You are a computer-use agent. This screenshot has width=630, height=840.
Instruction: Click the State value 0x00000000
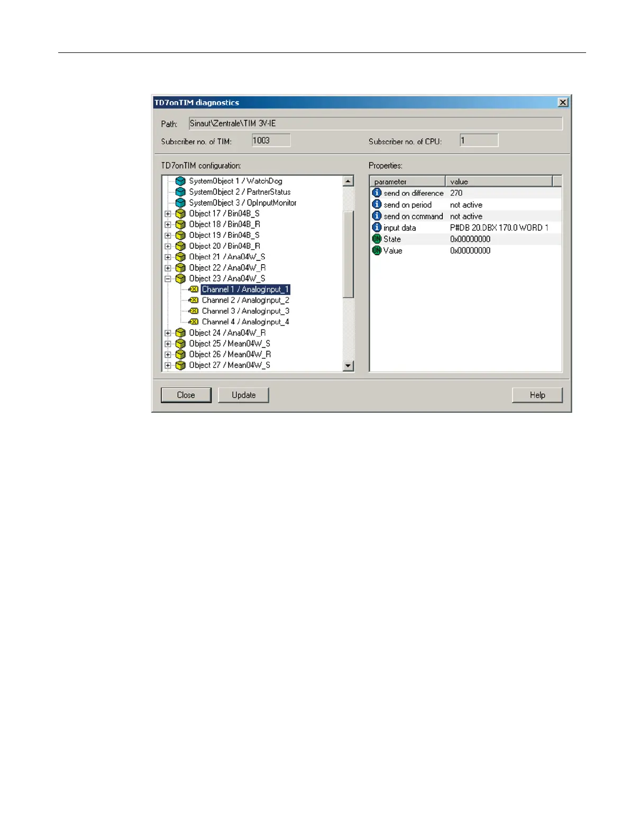[470, 239]
